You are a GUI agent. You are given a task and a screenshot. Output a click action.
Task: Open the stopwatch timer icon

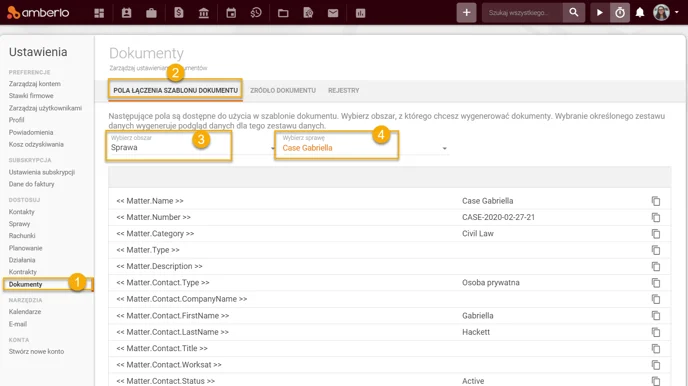[x=620, y=13]
